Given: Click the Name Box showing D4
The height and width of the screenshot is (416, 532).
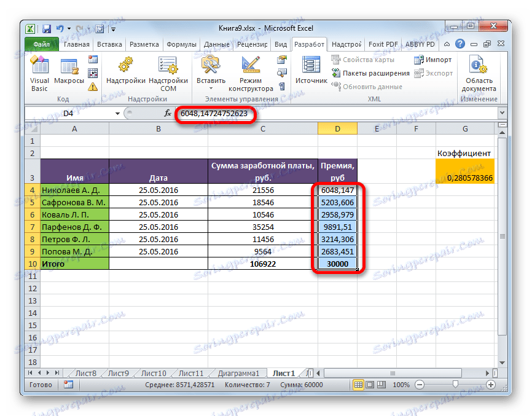Looking at the screenshot, I should coord(69,113).
